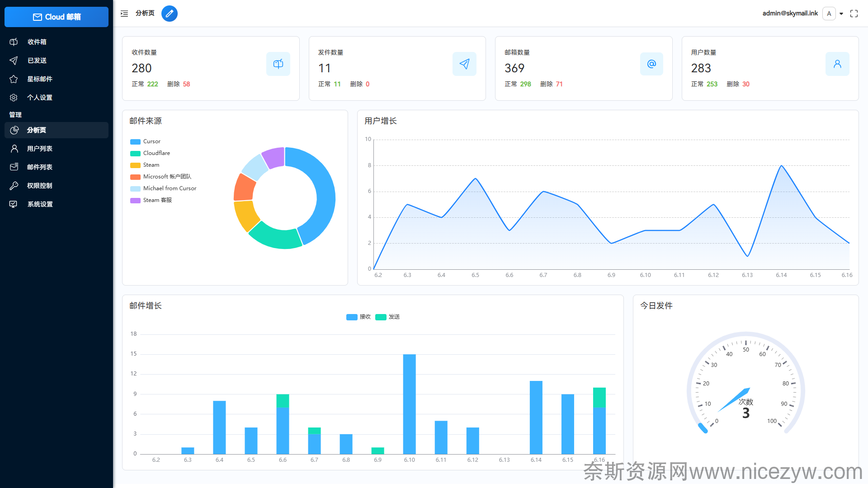
Task: Click the mailbox icon in 收件数量 card
Action: pos(278,64)
